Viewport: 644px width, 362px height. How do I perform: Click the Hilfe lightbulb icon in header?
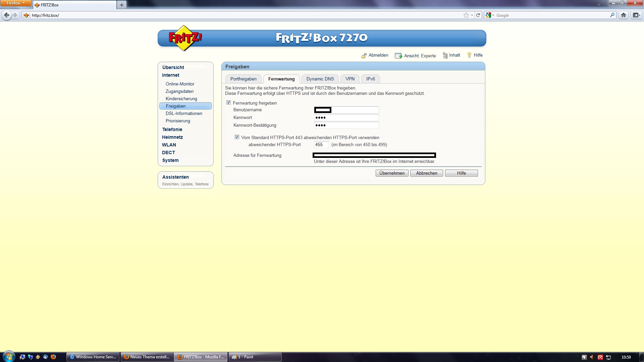pyautogui.click(x=469, y=55)
